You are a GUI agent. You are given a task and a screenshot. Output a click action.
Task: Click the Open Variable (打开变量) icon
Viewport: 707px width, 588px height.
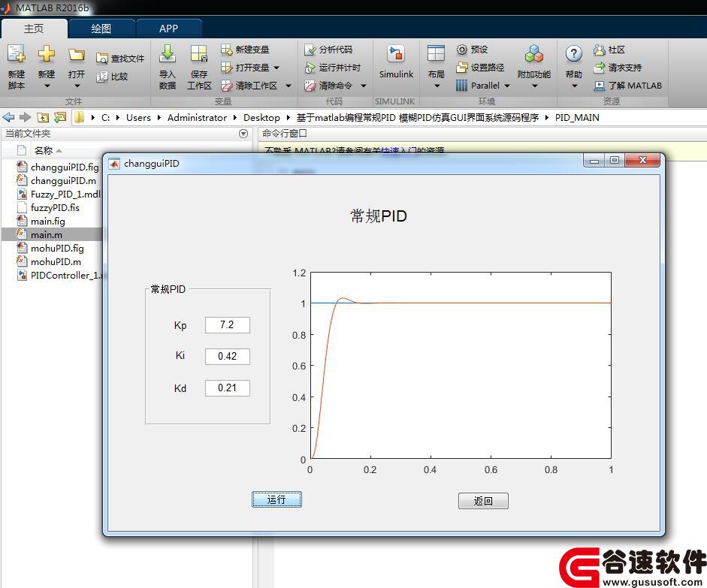click(x=226, y=68)
